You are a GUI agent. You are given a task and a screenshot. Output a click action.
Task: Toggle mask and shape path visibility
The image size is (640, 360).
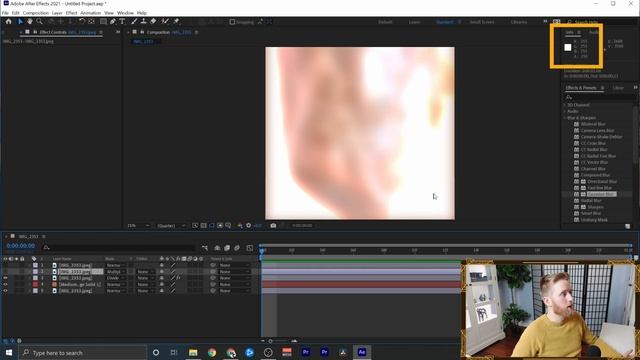pyautogui.click(x=211, y=226)
